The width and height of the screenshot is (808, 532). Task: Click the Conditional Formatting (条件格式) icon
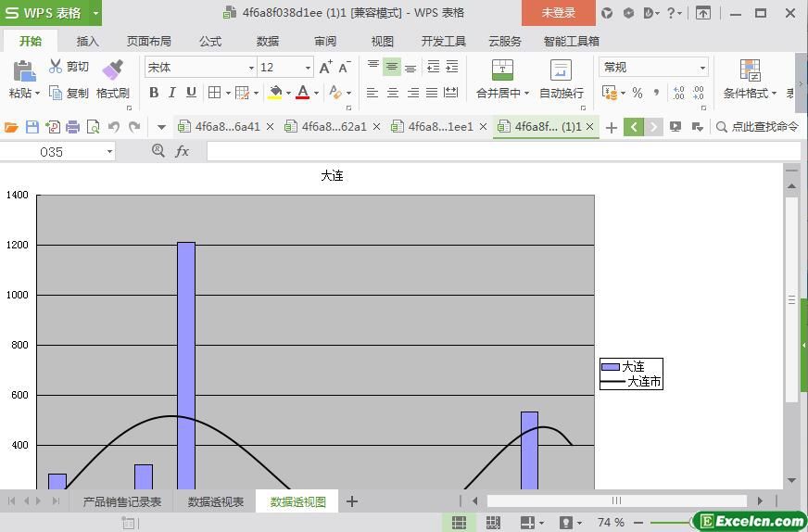coord(750,70)
